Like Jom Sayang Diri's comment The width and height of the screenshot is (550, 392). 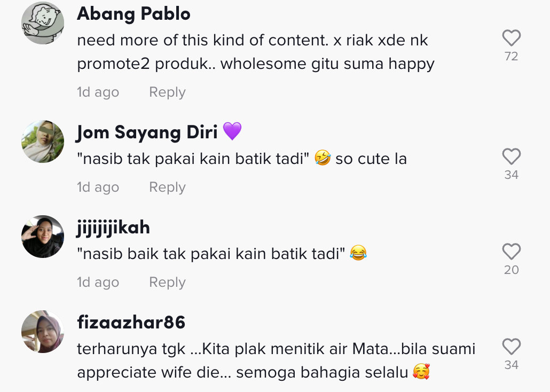click(511, 156)
